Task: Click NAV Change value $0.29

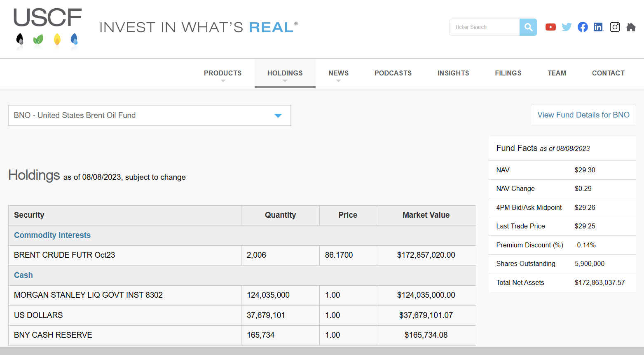Action: 583,188
